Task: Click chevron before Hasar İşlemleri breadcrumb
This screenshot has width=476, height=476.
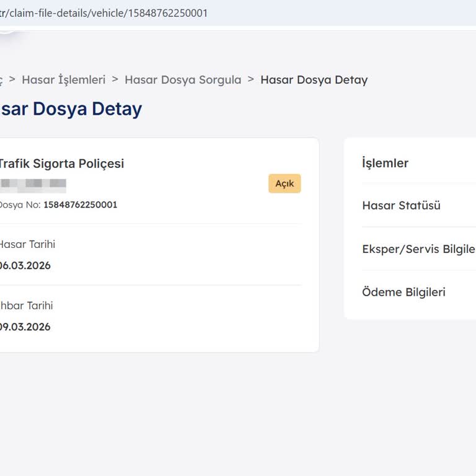Action: tap(12, 79)
